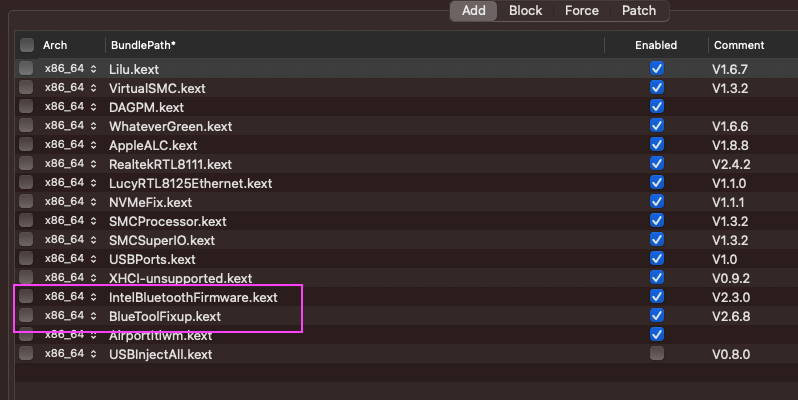This screenshot has width=798, height=400.
Task: Change Arch stepper for USBPorts.kext
Action: click(x=94, y=259)
